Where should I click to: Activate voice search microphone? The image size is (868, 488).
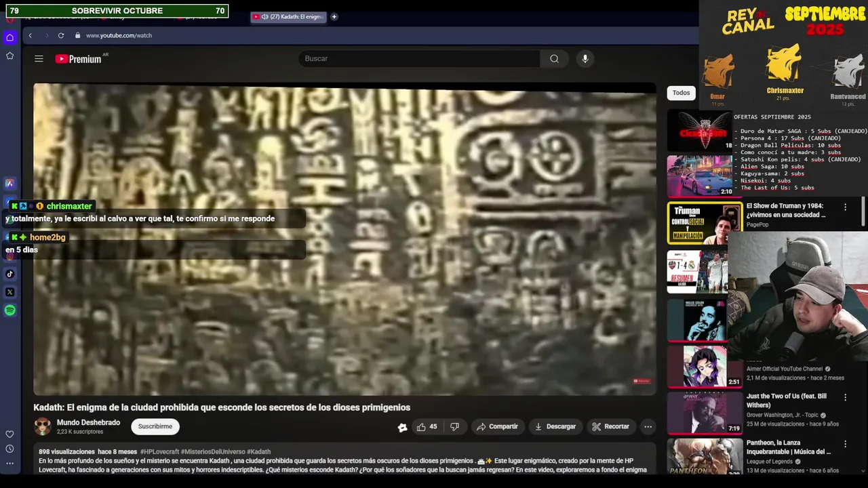point(585,59)
